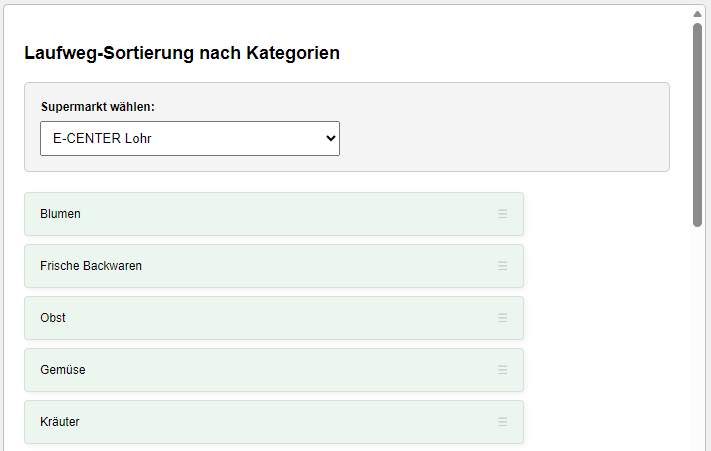Image resolution: width=711 pixels, height=451 pixels.
Task: Select the Frische Backwaren category item
Action: [x=274, y=266]
